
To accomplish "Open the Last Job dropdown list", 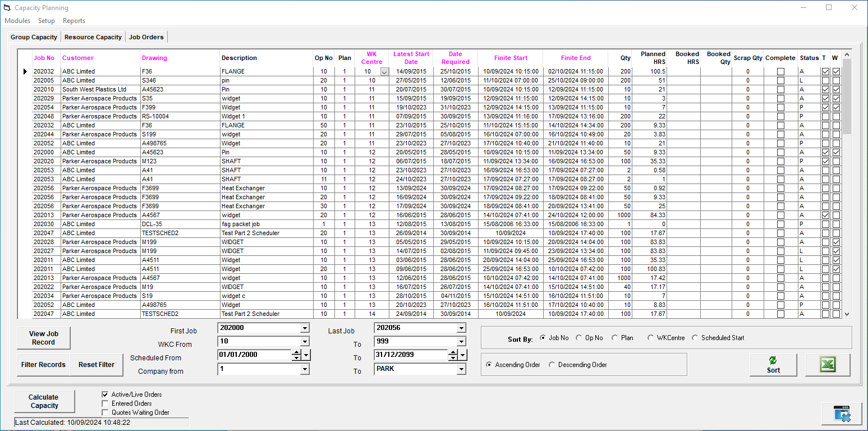I will 461,328.
